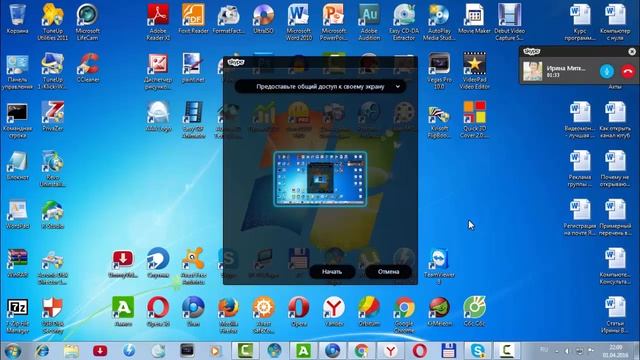Open the 'Реклама группы' Word document
The height and width of the screenshot is (360, 640).
click(x=580, y=169)
